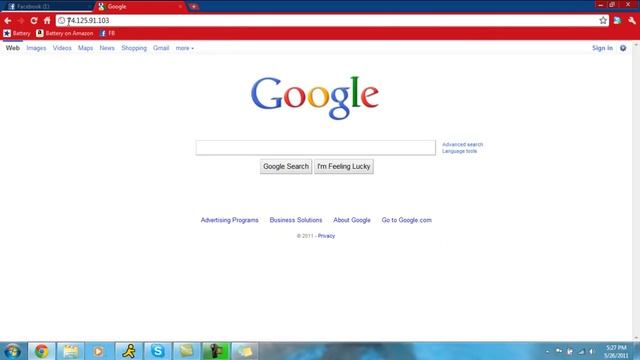
Task: Click the Sign in link
Action: pyautogui.click(x=602, y=48)
